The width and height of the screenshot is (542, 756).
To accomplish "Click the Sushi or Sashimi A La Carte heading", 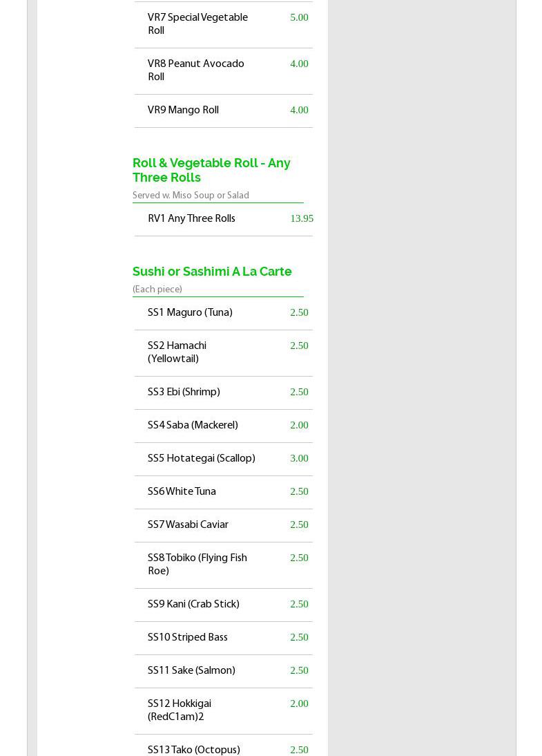I will tap(212, 272).
